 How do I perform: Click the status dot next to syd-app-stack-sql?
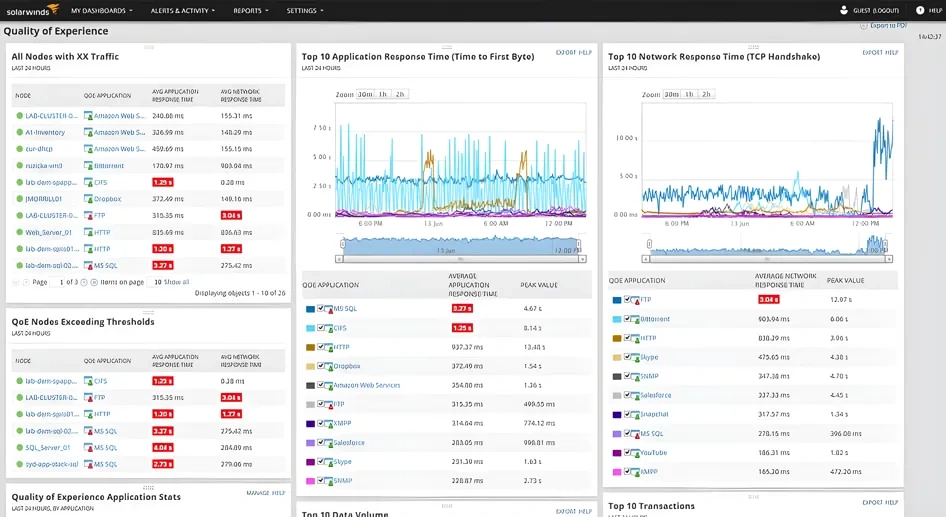(x=19, y=464)
